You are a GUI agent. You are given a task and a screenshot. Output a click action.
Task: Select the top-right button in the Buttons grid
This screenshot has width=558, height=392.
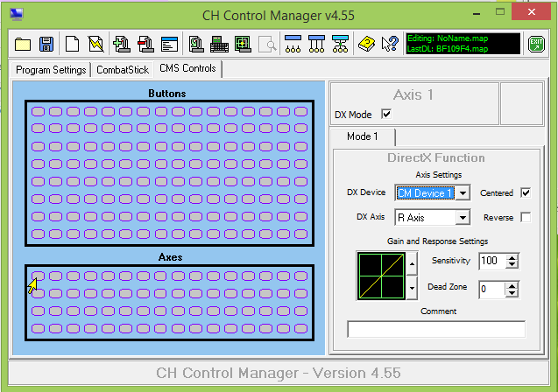click(x=301, y=112)
